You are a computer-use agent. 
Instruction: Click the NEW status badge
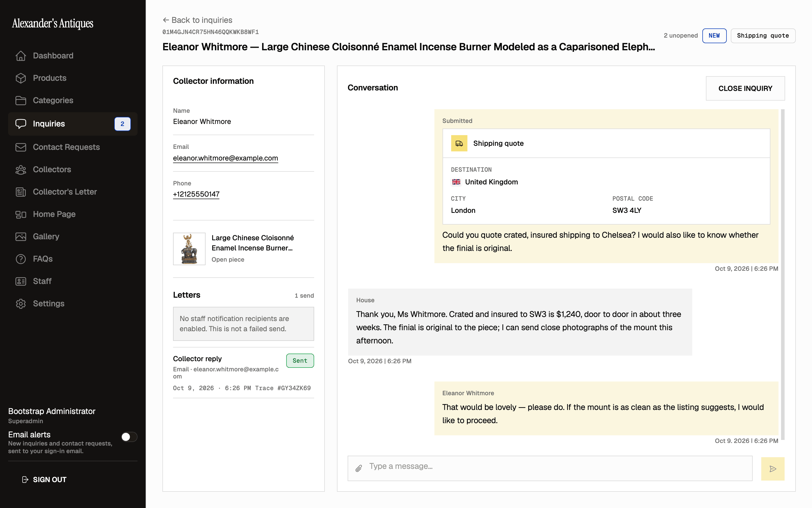(714, 36)
